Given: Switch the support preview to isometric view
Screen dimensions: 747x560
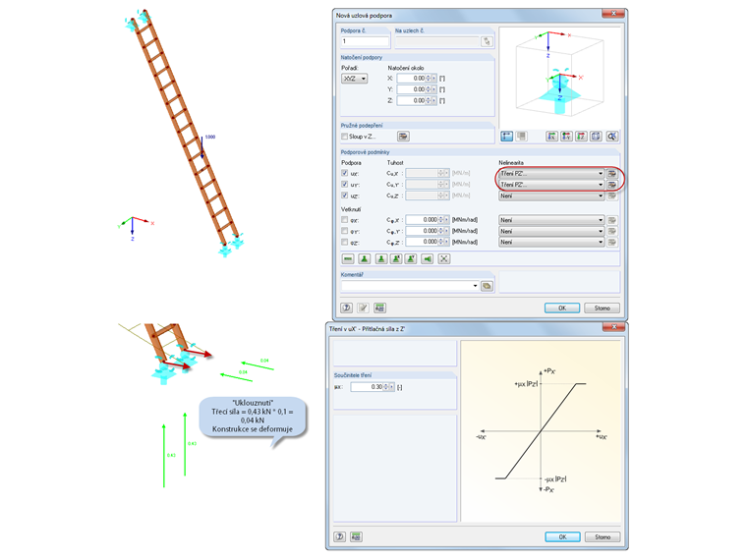Looking at the screenshot, I should [596, 137].
